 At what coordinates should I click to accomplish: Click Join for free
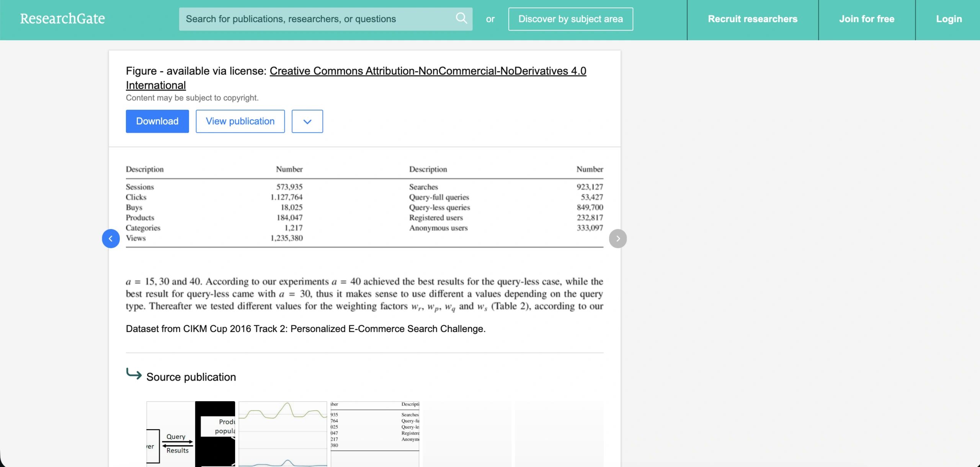[867, 19]
